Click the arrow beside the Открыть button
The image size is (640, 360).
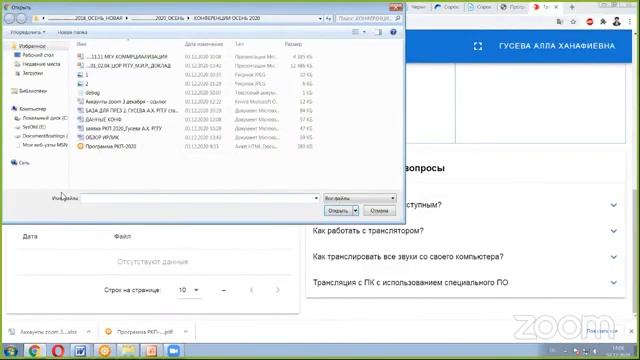356,211
